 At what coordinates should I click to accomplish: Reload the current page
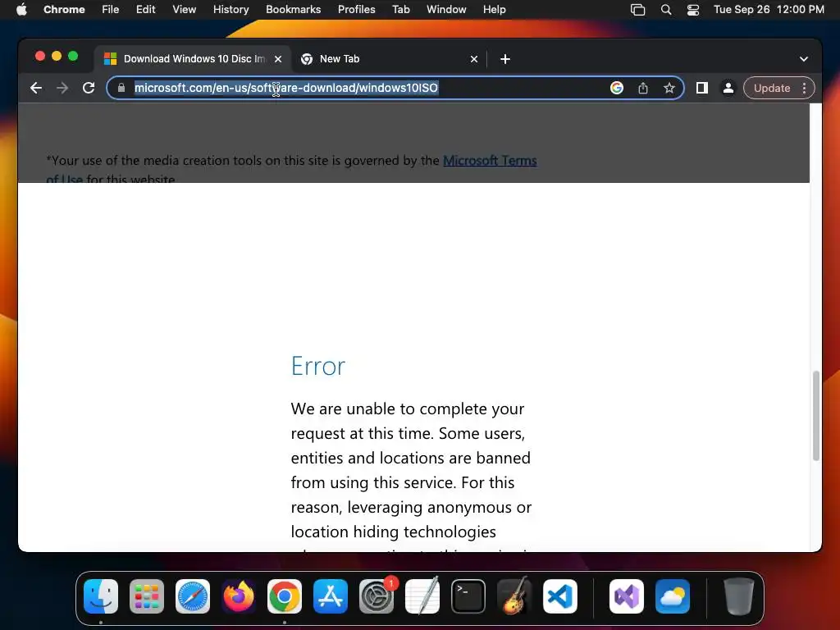pos(89,88)
